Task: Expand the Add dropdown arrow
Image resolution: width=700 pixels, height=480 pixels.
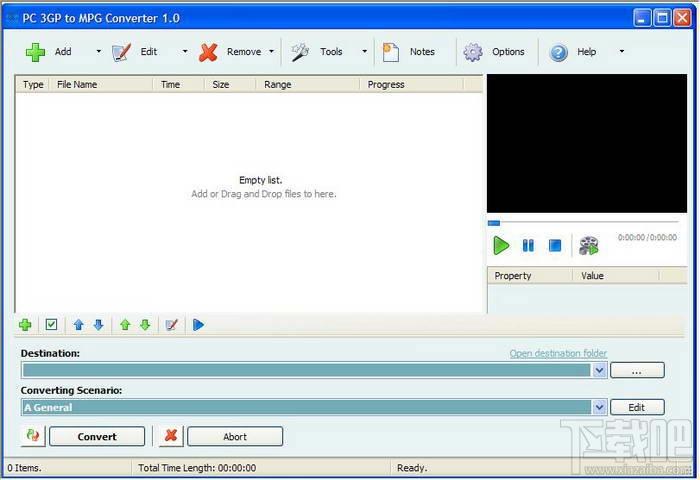Action: pyautogui.click(x=99, y=52)
